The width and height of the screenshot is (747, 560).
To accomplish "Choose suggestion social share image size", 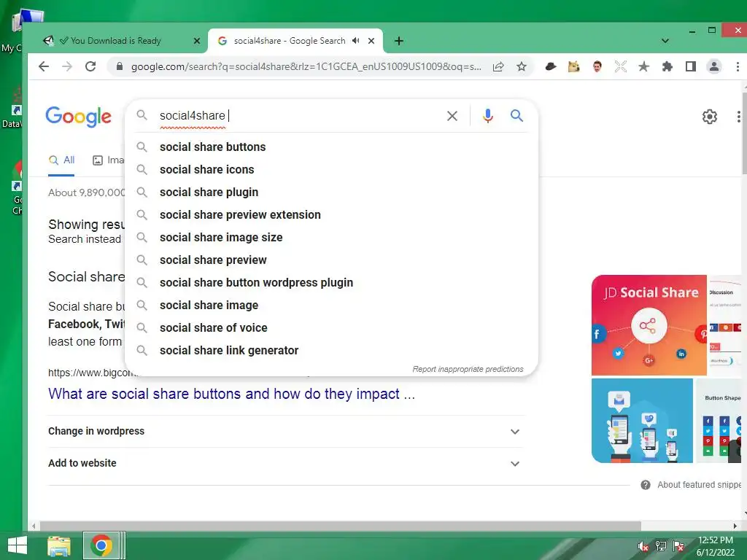I will click(332, 238).
